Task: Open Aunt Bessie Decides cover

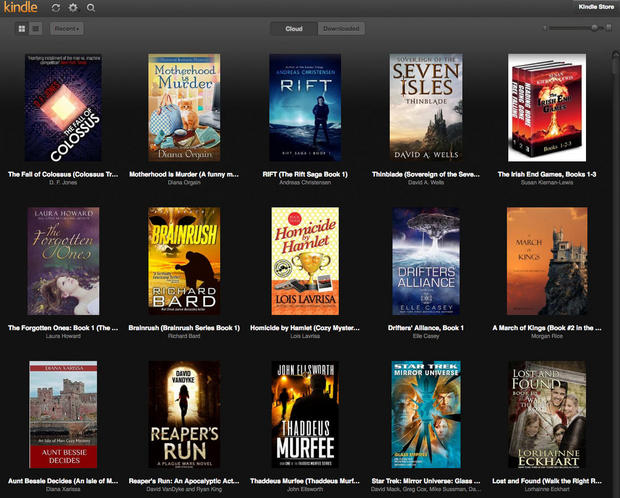Action: pyautogui.click(x=63, y=415)
